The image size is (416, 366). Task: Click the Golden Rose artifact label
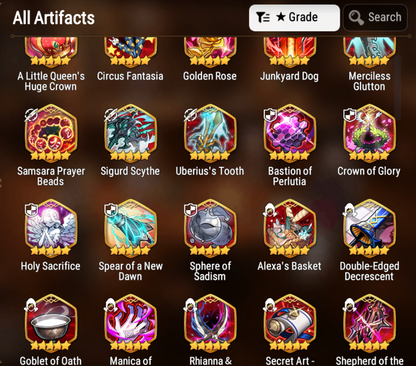pos(210,76)
